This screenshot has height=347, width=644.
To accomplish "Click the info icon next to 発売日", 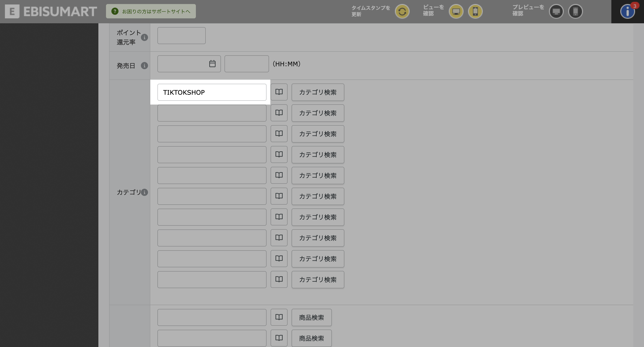I will tap(144, 66).
